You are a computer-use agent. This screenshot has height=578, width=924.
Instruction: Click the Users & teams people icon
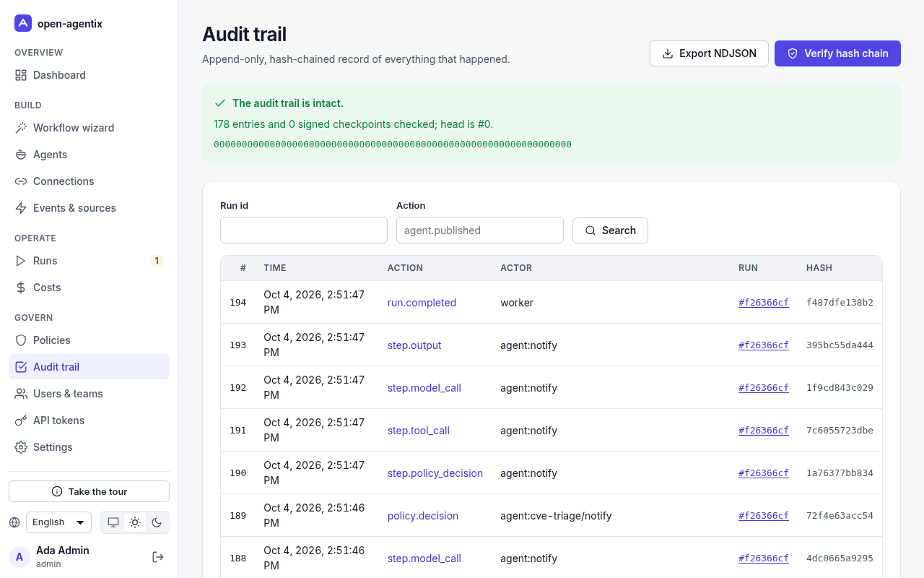click(21, 394)
